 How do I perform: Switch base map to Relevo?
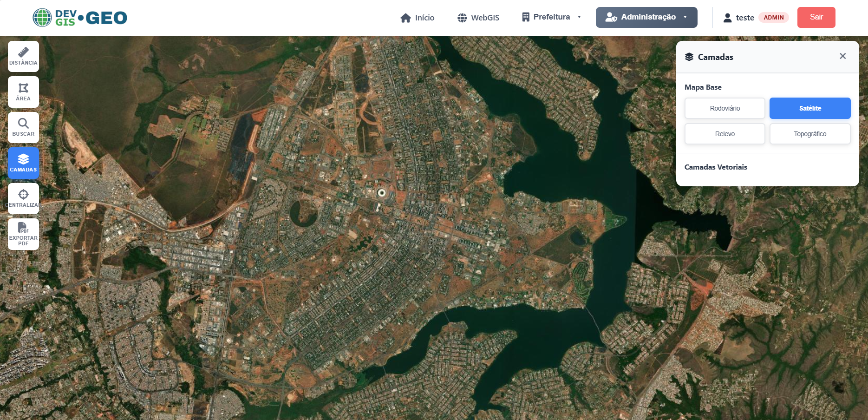[x=724, y=133]
